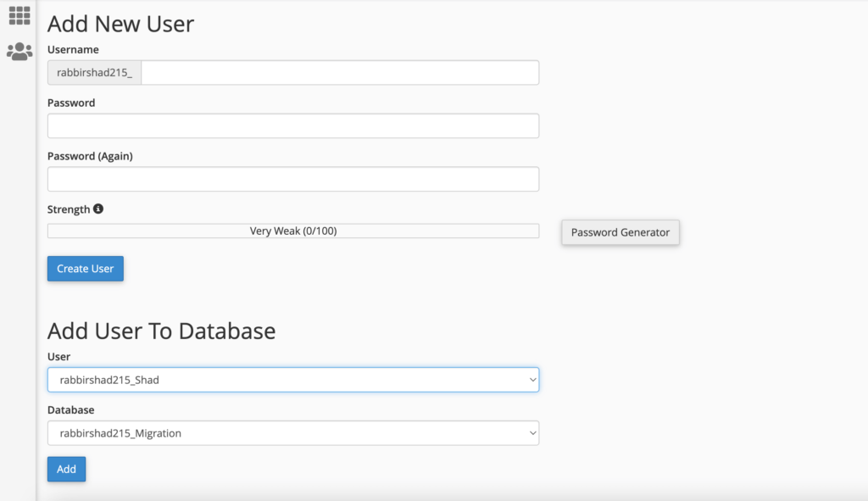Click the Add User To Database heading
The width and height of the screenshot is (868, 501).
162,331
